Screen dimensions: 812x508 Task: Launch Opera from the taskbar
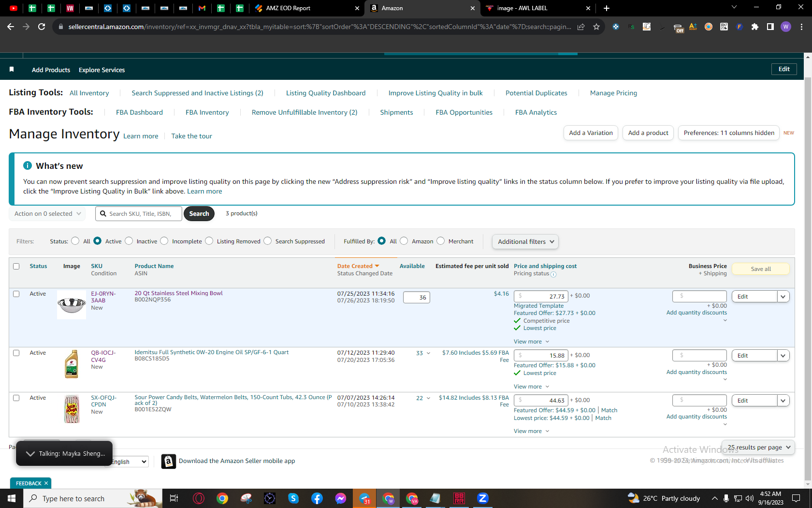click(198, 498)
